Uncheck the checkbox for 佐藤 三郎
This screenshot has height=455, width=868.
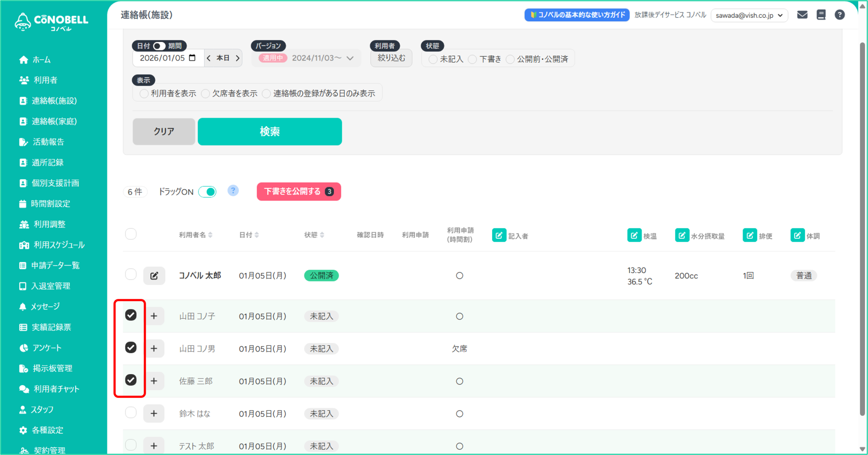(131, 380)
